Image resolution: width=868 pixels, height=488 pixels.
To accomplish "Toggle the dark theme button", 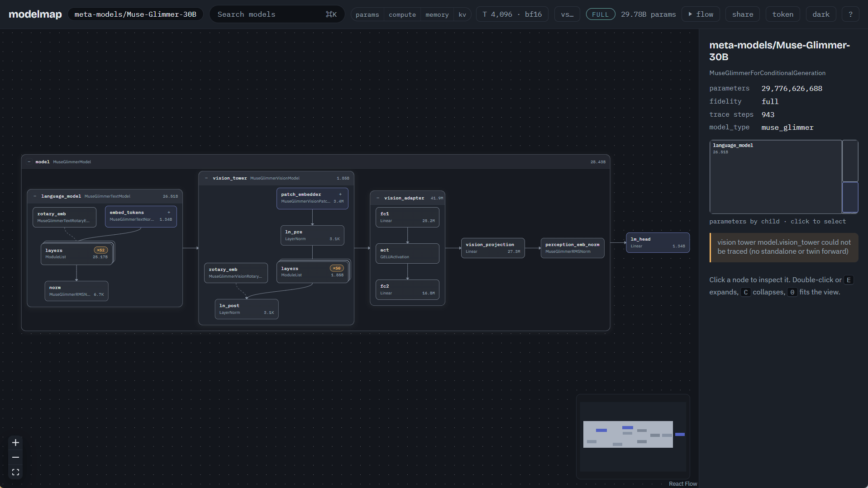I will [820, 14].
